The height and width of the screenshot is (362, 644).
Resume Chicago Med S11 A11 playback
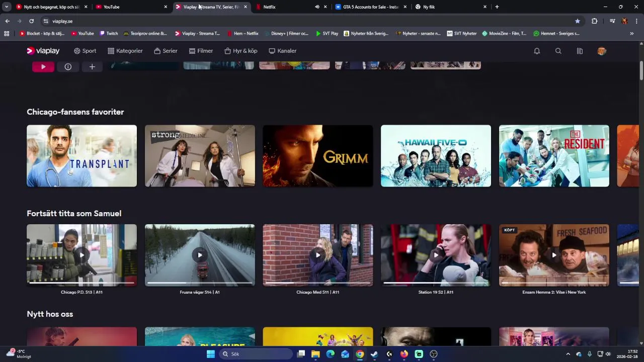point(318,255)
